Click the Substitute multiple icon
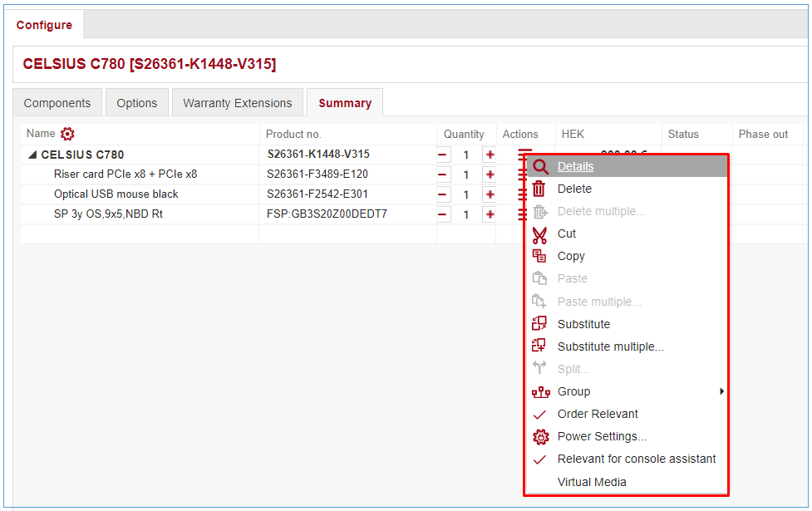This screenshot has width=812, height=511. tap(539, 346)
